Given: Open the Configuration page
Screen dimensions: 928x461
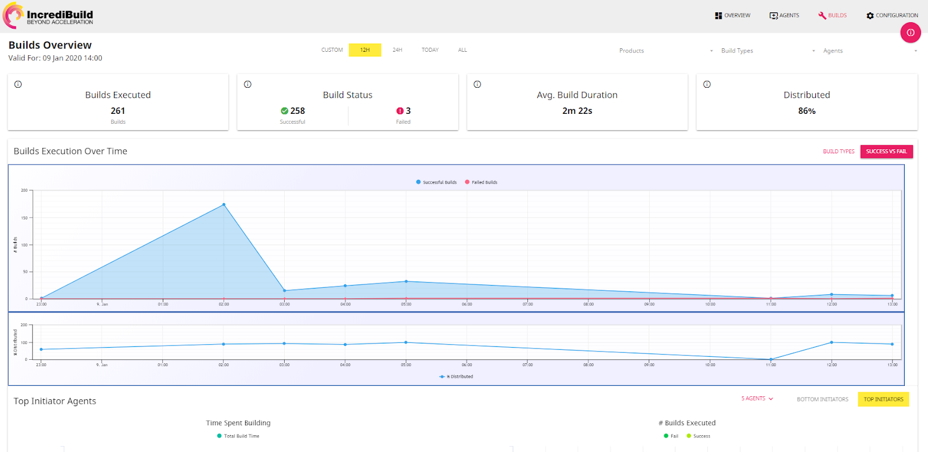Looking at the screenshot, I should pyautogui.click(x=892, y=15).
